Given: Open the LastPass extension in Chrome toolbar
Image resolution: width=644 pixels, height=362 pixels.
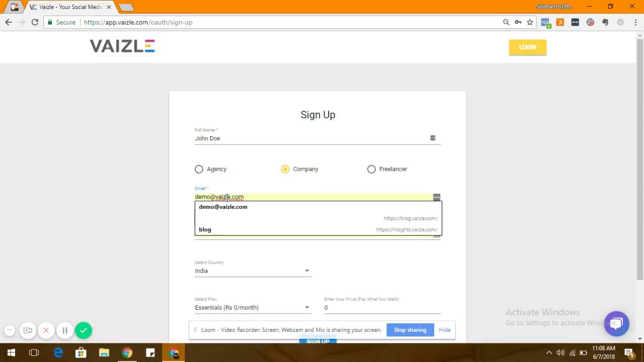Looking at the screenshot, I should tap(575, 22).
